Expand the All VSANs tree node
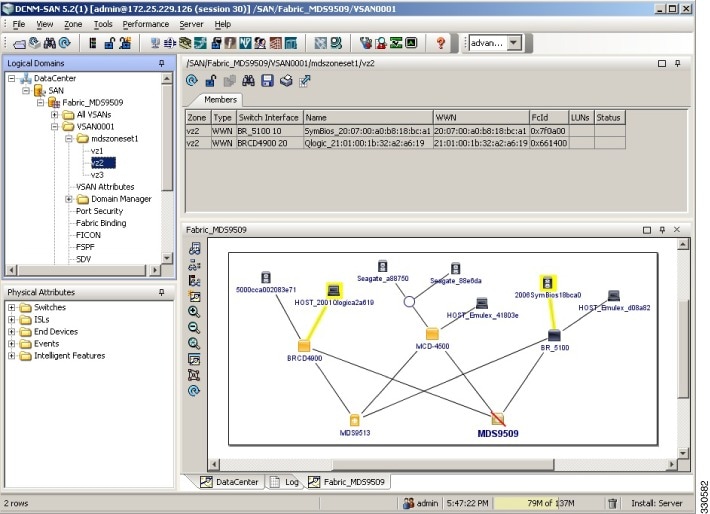Screen dimensions: 710x514 [x=54, y=115]
